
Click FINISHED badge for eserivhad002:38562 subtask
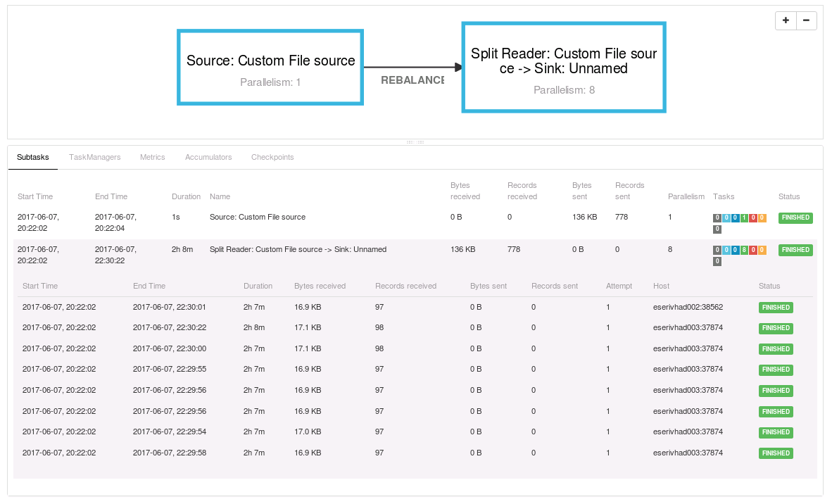(776, 308)
